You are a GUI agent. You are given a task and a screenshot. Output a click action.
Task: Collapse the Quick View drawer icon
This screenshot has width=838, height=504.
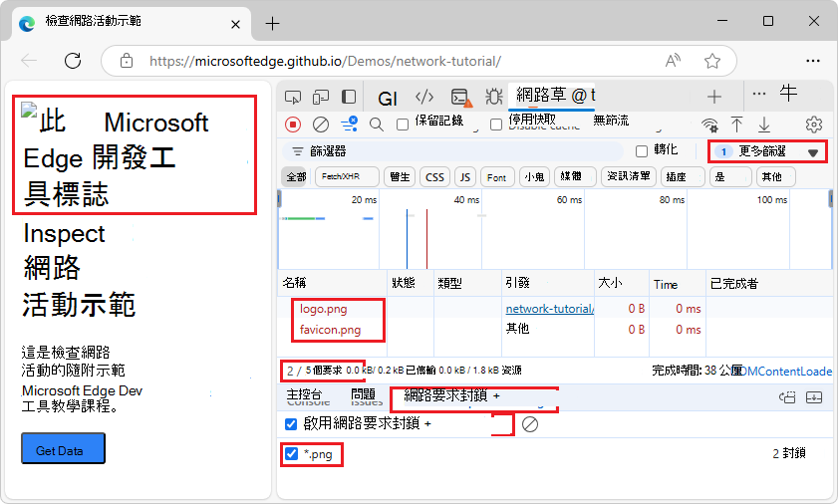coord(814,397)
